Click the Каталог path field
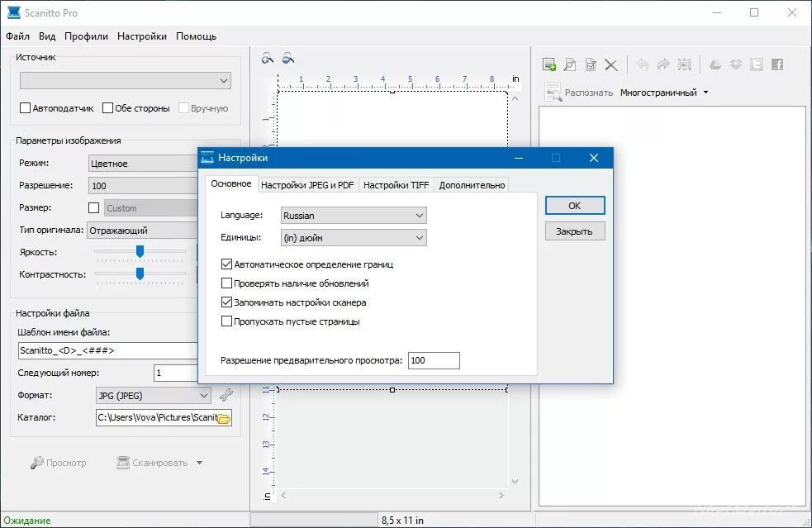812x528 pixels. click(157, 417)
